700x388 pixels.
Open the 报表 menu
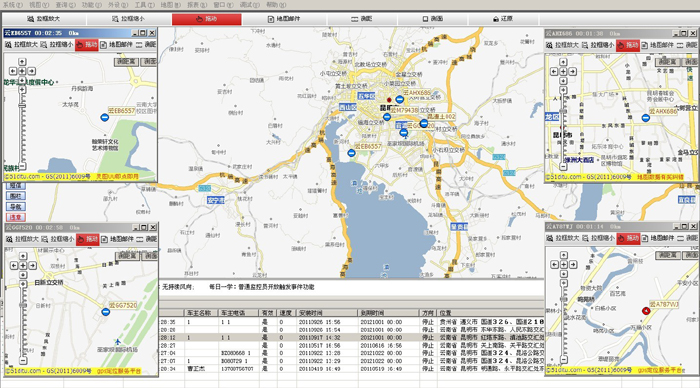[x=197, y=4]
